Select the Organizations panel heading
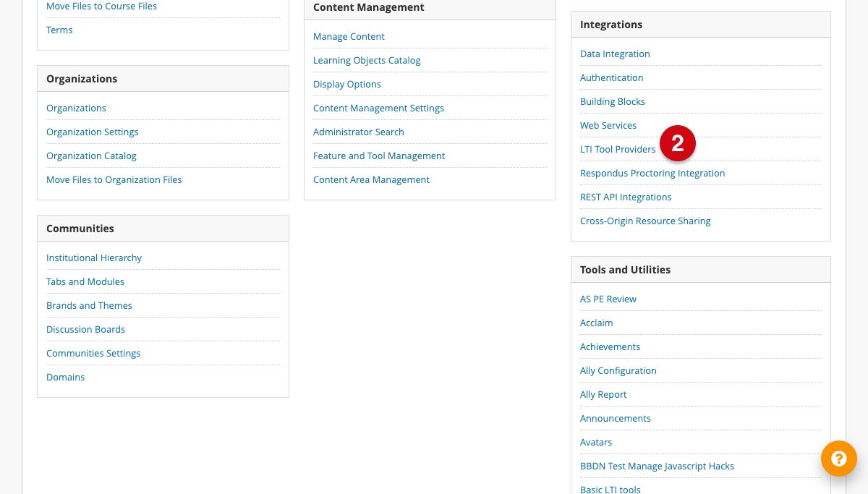The height and width of the screenshot is (494, 868). pyautogui.click(x=82, y=78)
